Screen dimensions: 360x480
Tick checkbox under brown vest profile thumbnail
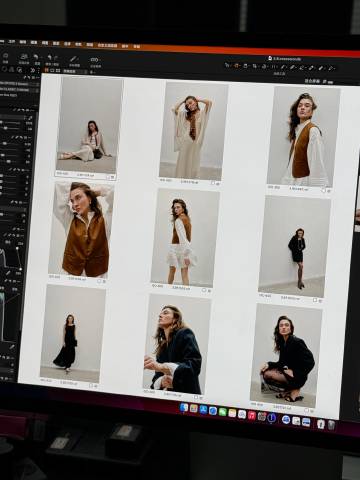(323, 190)
